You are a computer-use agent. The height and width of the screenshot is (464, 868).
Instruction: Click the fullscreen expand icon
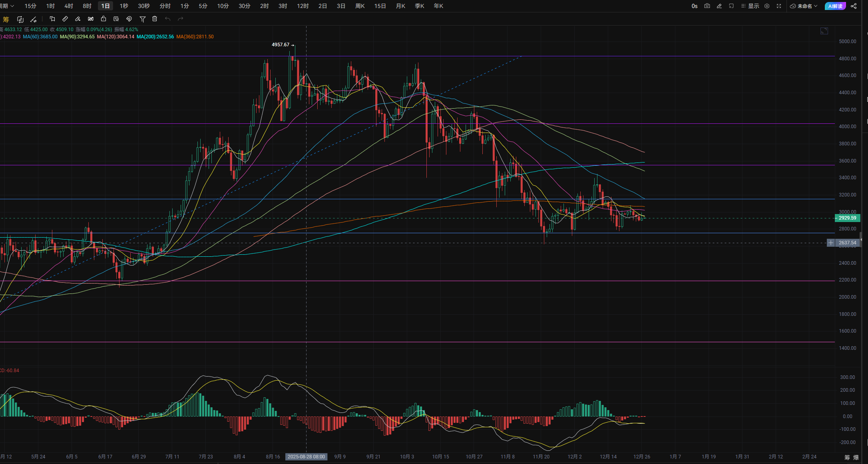coord(779,6)
